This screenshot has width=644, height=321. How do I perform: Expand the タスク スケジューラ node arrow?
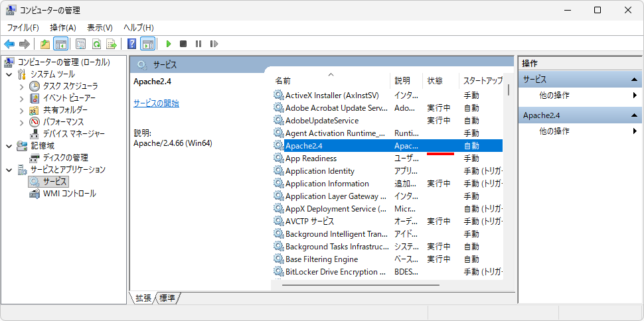click(22, 86)
